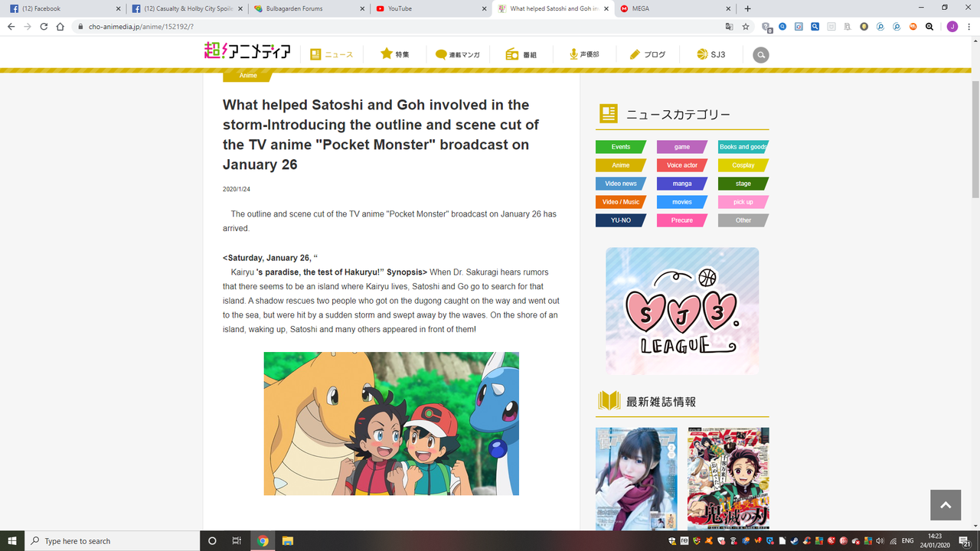Click the Events category button
Image resolution: width=980 pixels, height=551 pixels.
[x=619, y=146]
